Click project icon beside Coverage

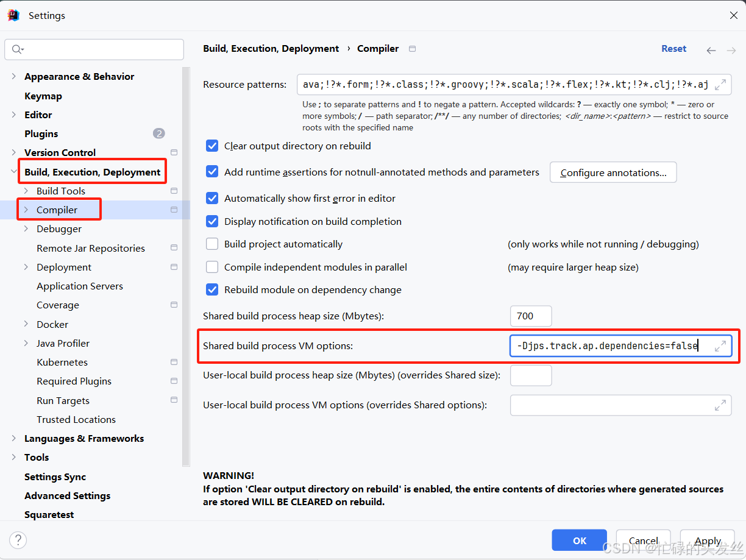(x=174, y=305)
